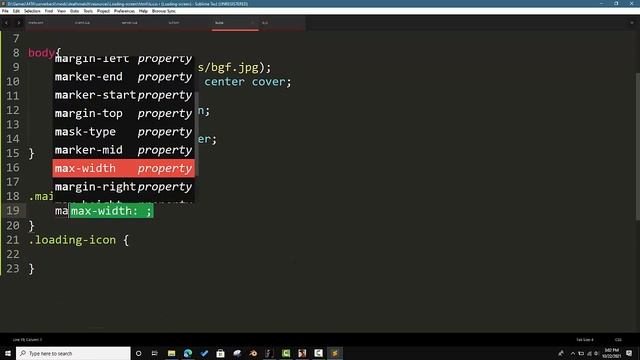Screen dimensions: 640x360
Task: Click the .loading-icon selector line
Action: 79,240
